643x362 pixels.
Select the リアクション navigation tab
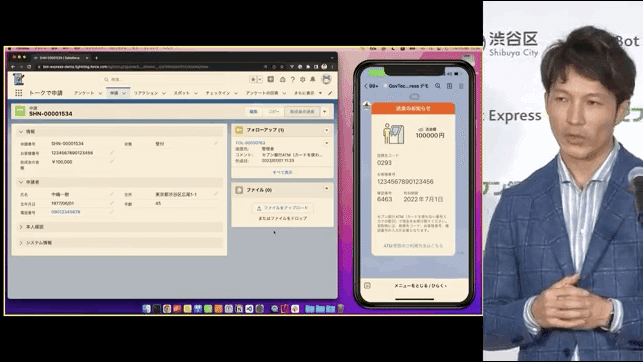[x=146, y=93]
